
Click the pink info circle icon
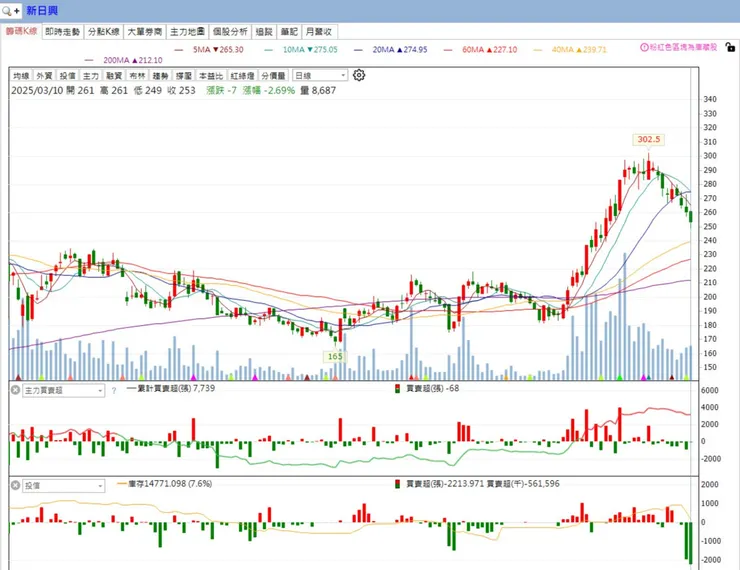coord(644,47)
